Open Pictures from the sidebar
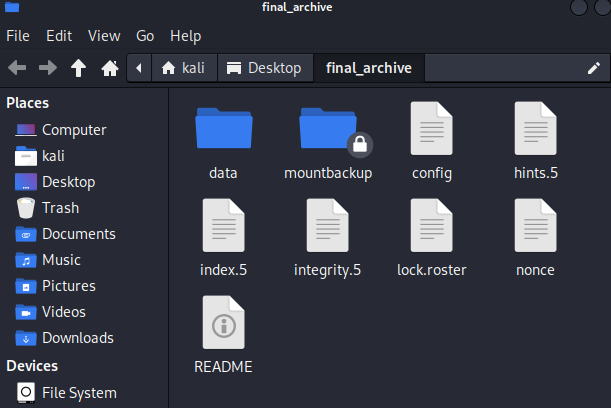Viewport: 611px width, 408px height. (55, 286)
